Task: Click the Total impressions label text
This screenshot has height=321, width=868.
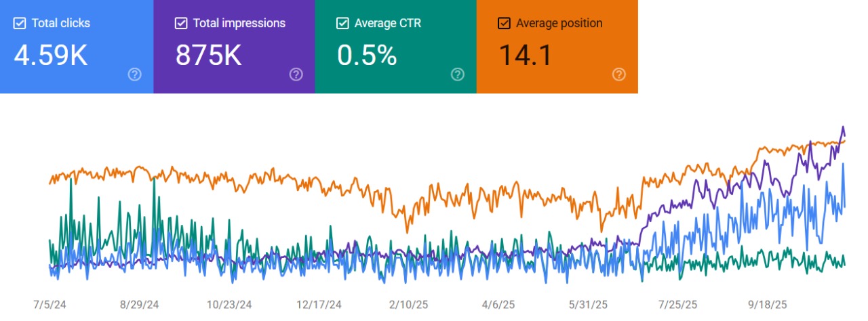Action: [x=239, y=24]
